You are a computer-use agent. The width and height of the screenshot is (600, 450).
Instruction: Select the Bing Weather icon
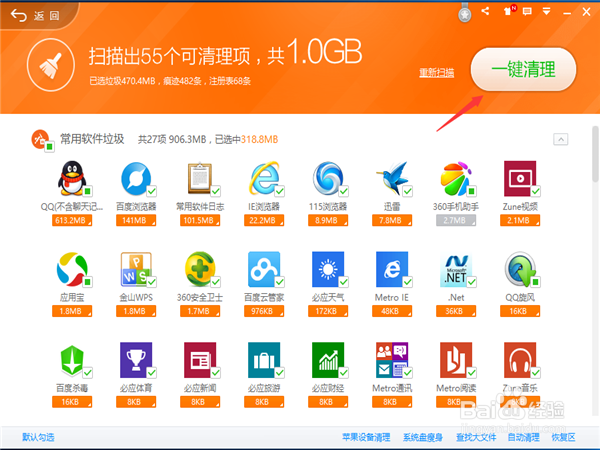tap(328, 269)
